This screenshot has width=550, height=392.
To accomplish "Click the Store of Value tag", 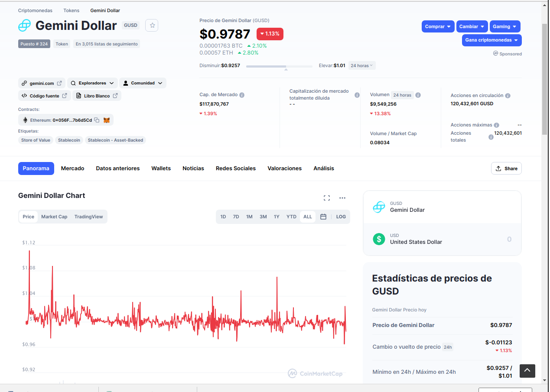I will (x=36, y=140).
